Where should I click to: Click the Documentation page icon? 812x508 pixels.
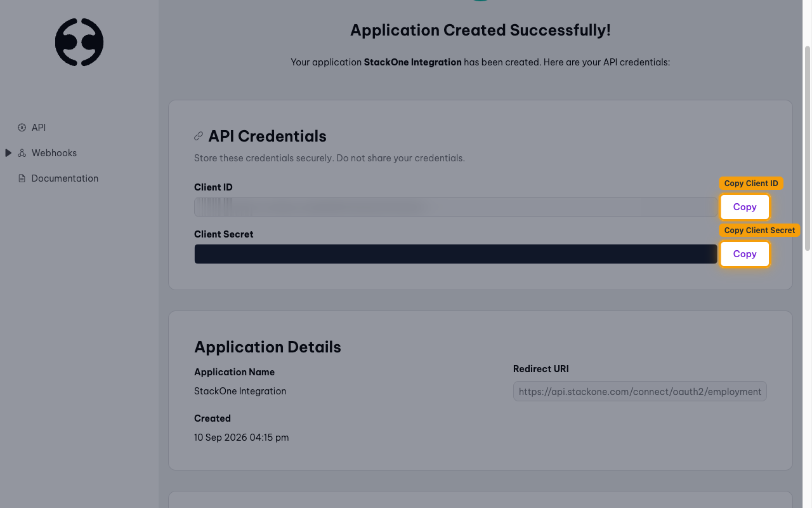[22, 178]
